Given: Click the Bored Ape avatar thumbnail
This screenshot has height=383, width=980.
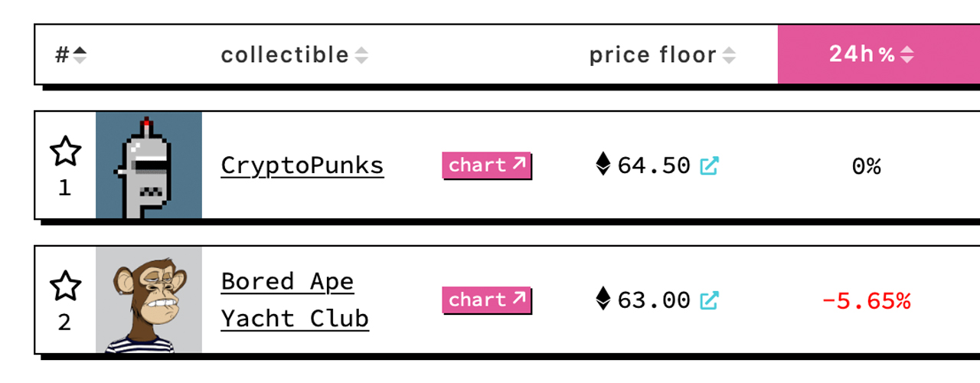Looking at the screenshot, I should pos(149,300).
